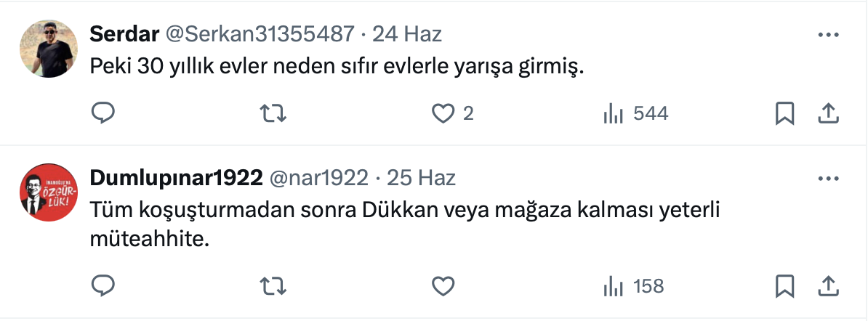Viewport: 868px width, 321px height.
Task: Share Serdar's tweet
Action: point(829,113)
